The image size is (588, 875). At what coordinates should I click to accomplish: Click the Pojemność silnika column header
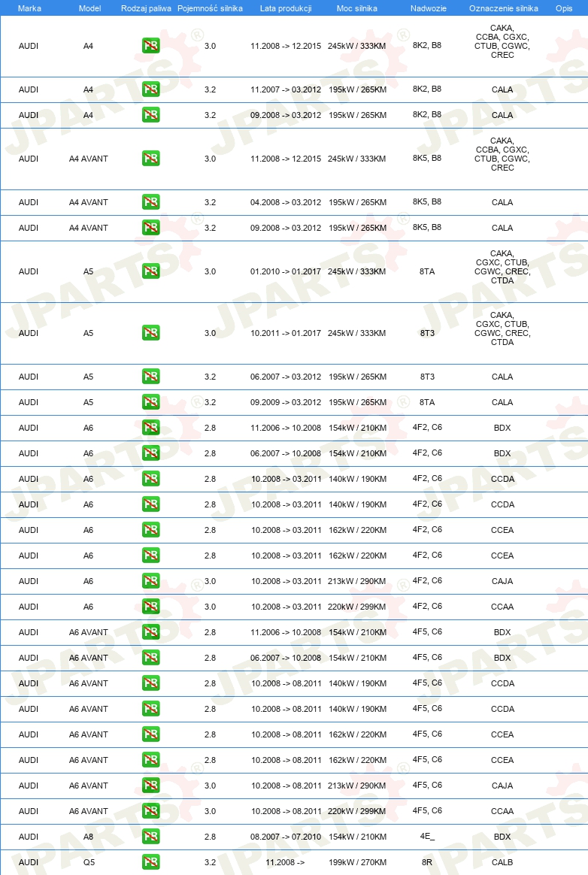pyautogui.click(x=210, y=8)
